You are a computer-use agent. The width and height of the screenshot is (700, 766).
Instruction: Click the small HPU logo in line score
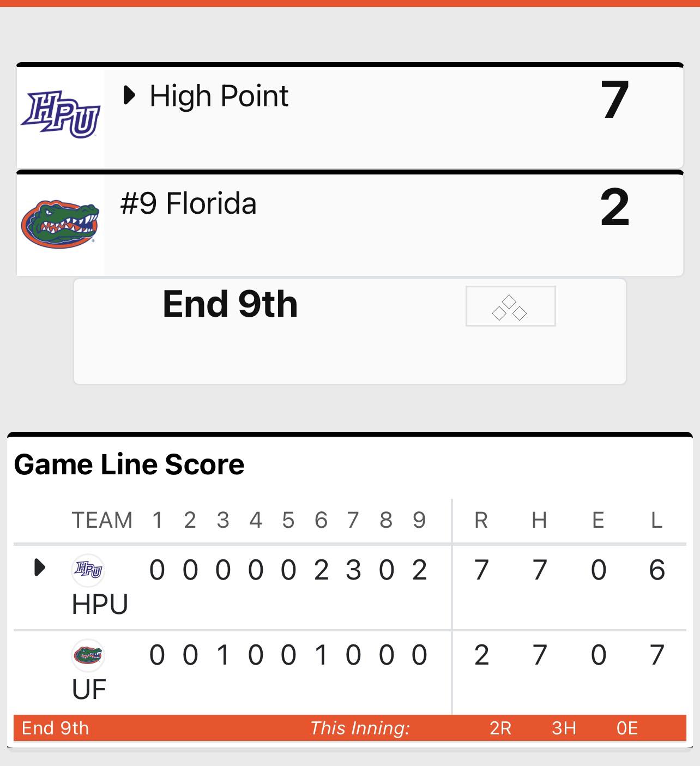[x=88, y=570]
